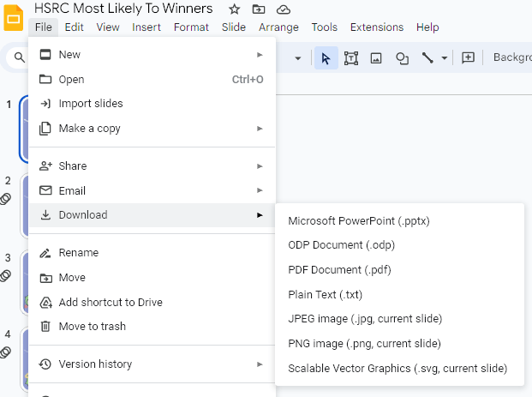The image size is (532, 397).
Task: Choose PDF Document (.pdf) download option
Action: 340,270
